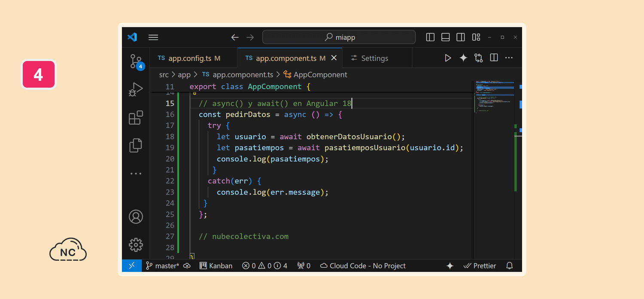Show errors and warnings count

point(265,266)
